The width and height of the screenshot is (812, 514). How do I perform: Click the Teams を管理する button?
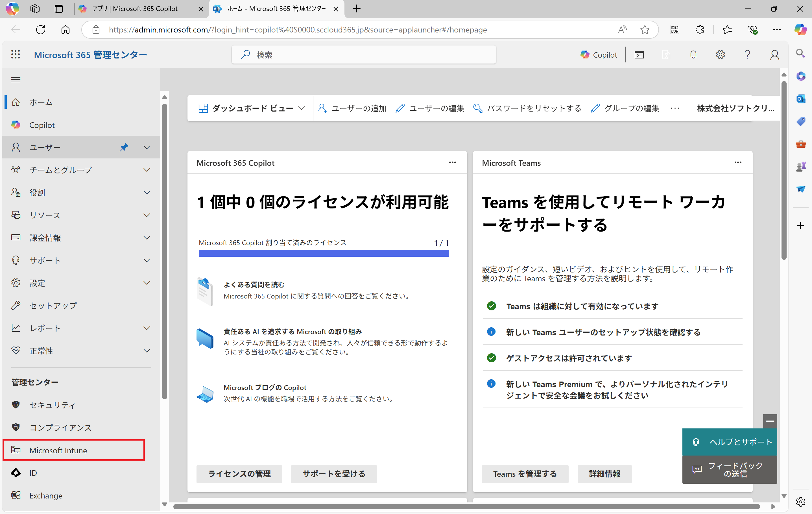click(525, 474)
